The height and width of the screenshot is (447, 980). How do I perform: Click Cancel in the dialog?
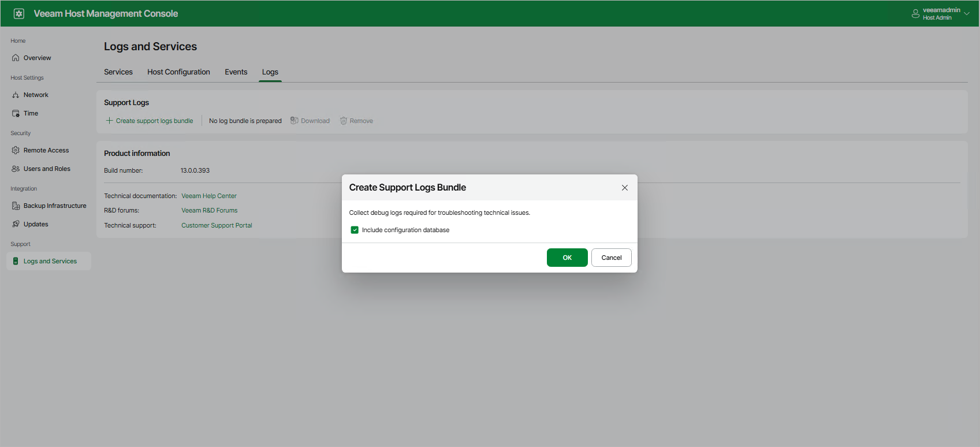(612, 258)
